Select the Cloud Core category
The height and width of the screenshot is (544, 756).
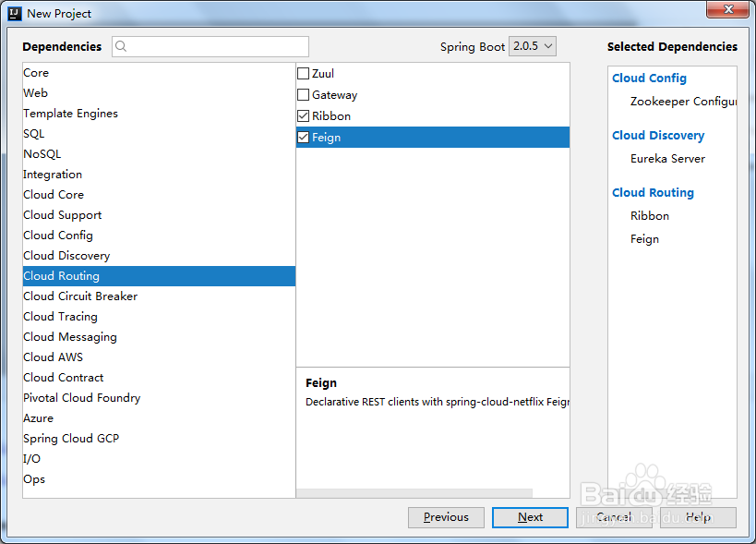pyautogui.click(x=159, y=194)
